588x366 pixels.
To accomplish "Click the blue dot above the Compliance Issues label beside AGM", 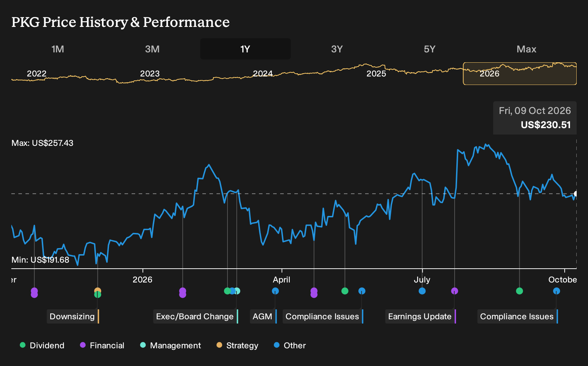I will tap(362, 291).
